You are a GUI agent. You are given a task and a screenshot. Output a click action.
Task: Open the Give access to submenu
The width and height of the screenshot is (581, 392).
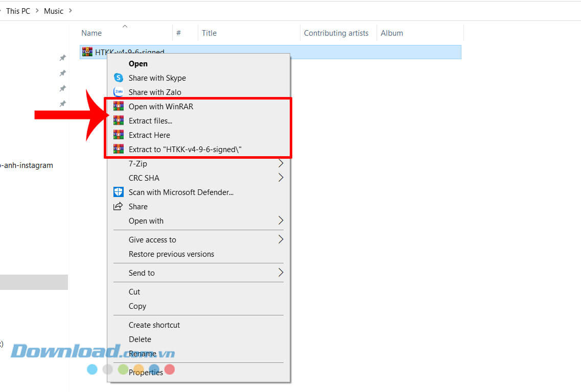pyautogui.click(x=281, y=240)
